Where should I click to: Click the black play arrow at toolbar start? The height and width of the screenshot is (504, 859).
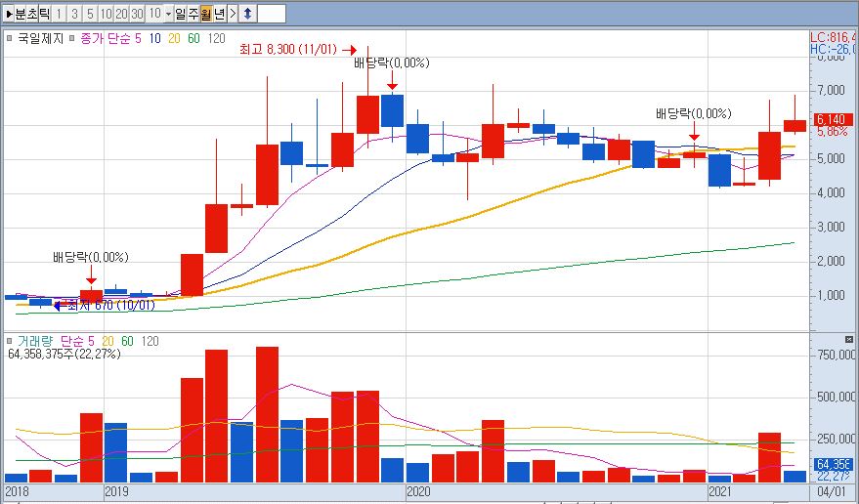(8, 14)
